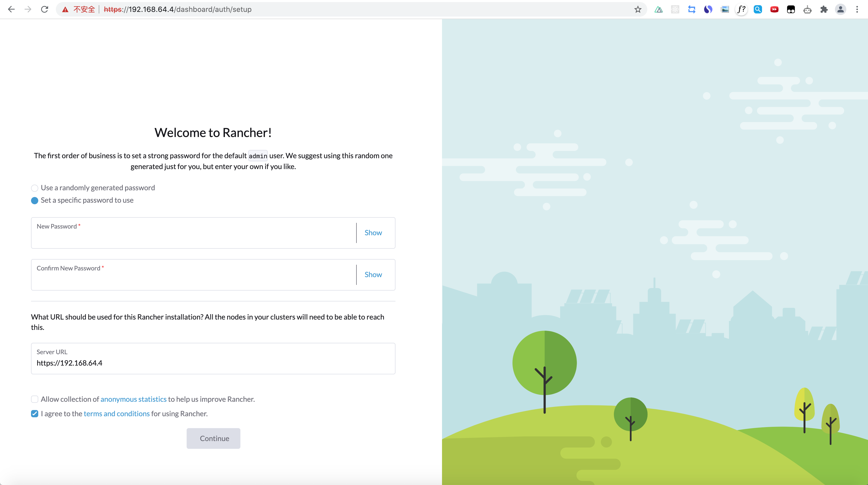Image resolution: width=868 pixels, height=485 pixels.
Task: Open the blue magnifier search extension
Action: (x=758, y=10)
